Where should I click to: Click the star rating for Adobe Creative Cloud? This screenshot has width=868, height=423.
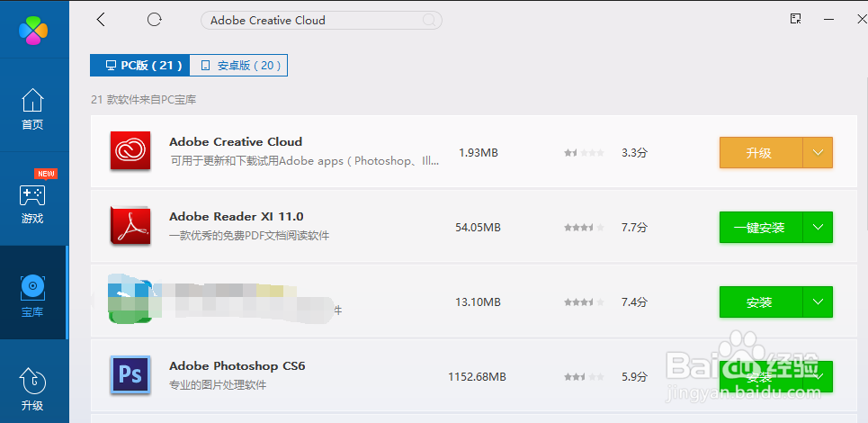[x=584, y=153]
